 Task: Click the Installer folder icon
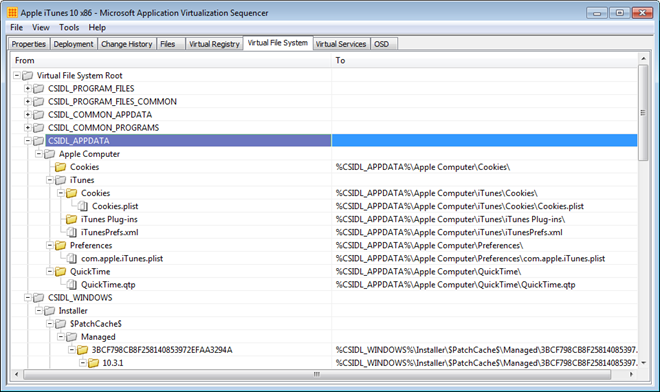coord(50,311)
